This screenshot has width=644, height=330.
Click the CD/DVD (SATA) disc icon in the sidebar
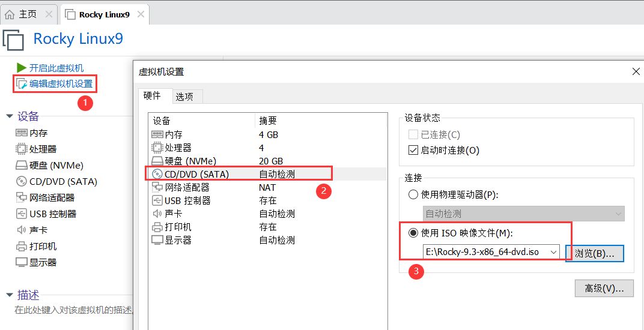[x=22, y=181]
